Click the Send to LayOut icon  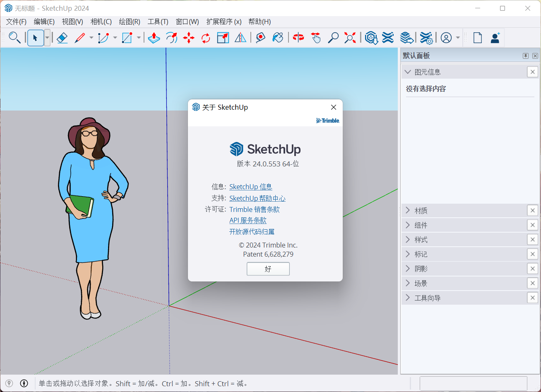[x=406, y=38]
